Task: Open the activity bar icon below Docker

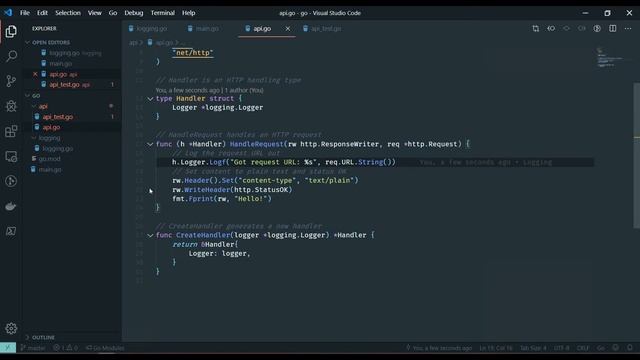Action: point(11,231)
